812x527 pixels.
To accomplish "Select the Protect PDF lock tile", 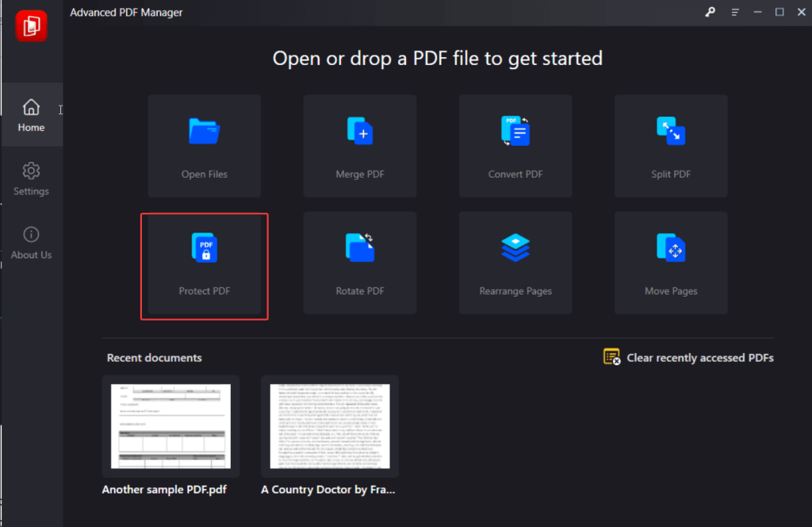I will (x=204, y=263).
